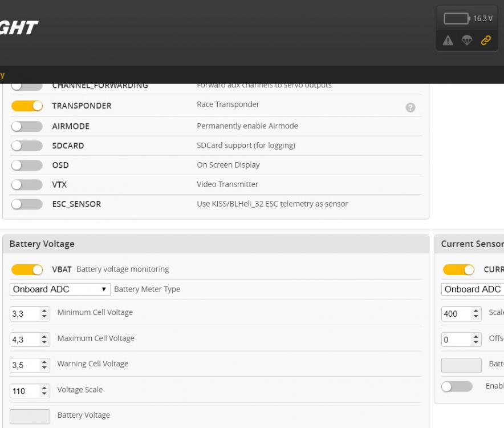Viewport: 504px width, 428px height.
Task: Click the yellow link status chain icon
Action: pyautogui.click(x=485, y=40)
